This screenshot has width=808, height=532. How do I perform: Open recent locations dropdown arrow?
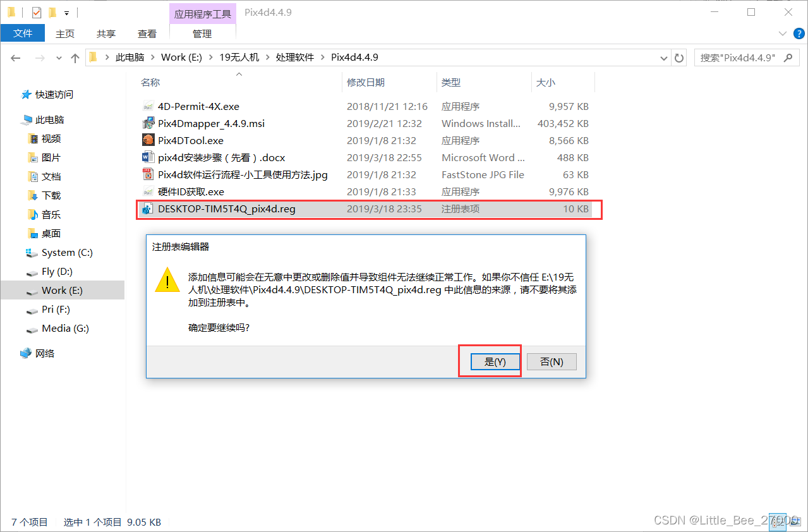(59, 57)
